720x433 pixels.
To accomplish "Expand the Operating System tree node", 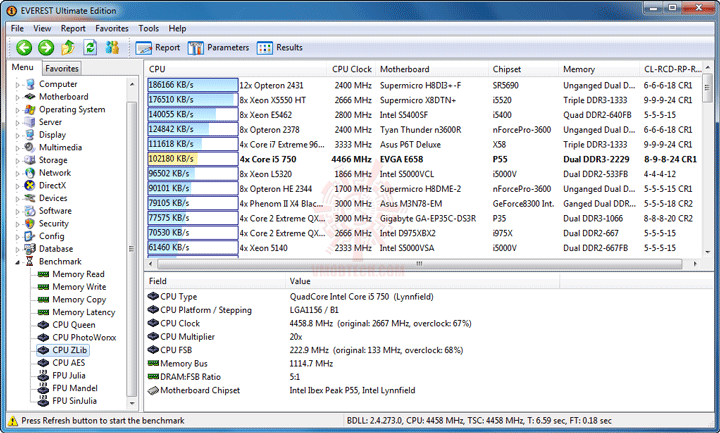I will (x=17, y=110).
